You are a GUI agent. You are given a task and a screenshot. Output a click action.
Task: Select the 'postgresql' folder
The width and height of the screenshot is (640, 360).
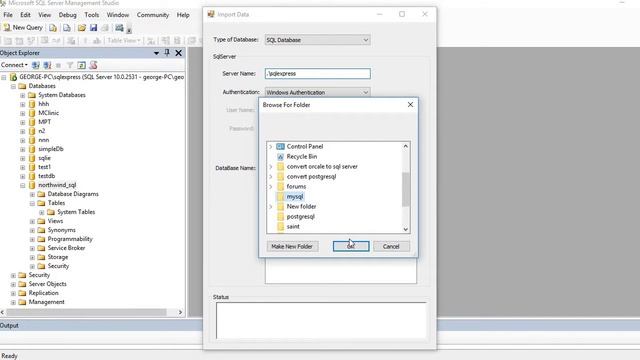click(x=300, y=216)
